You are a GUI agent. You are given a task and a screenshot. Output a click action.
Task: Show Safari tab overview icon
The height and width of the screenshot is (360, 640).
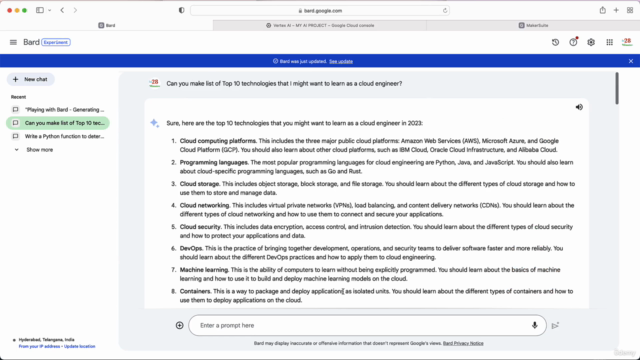coord(630,10)
